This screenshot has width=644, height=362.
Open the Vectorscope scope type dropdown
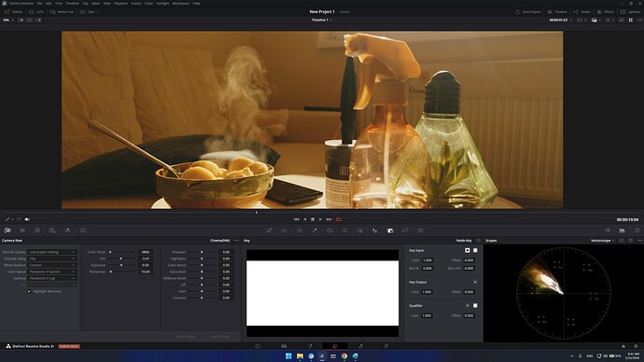pos(603,241)
